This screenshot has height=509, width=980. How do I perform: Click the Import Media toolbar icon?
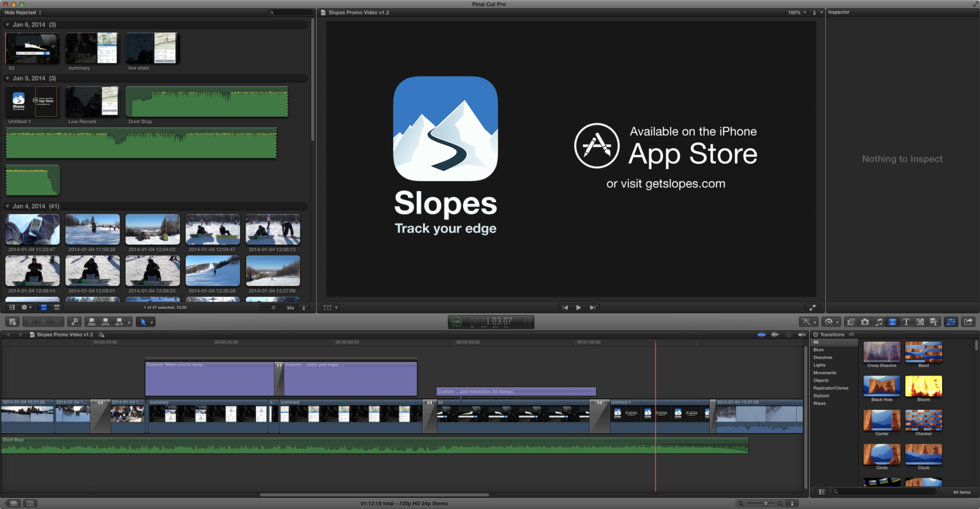tap(12, 322)
